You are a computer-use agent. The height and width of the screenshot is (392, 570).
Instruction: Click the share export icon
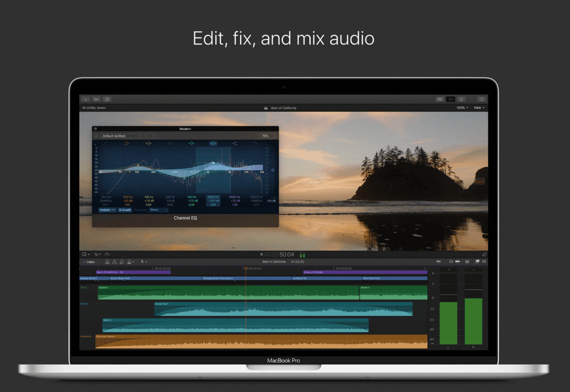point(482,99)
